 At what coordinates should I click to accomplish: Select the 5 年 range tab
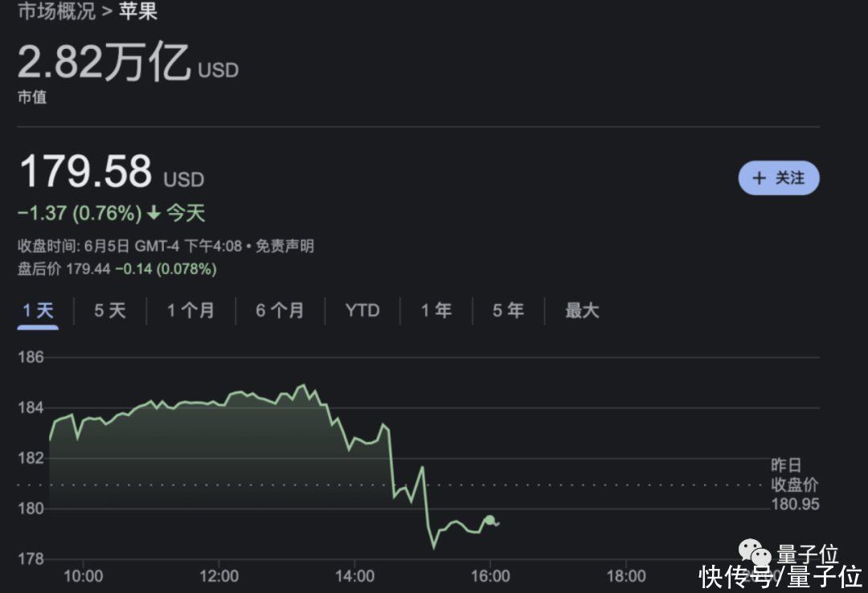point(508,311)
